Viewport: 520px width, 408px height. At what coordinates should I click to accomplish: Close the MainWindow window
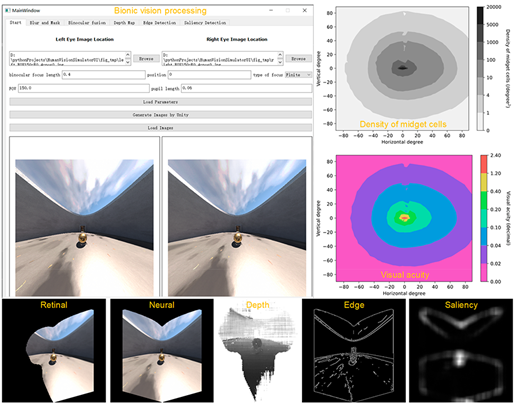pos(305,10)
